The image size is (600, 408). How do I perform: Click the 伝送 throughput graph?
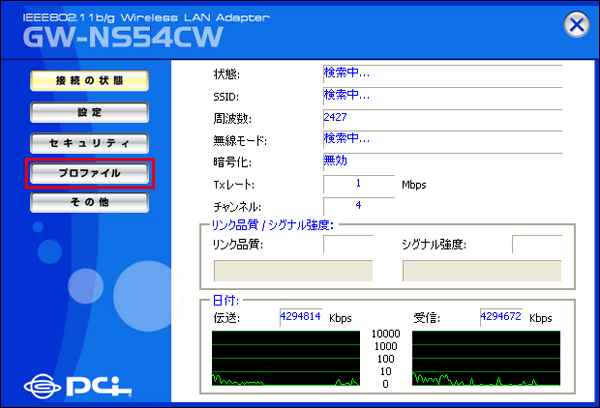(286, 358)
